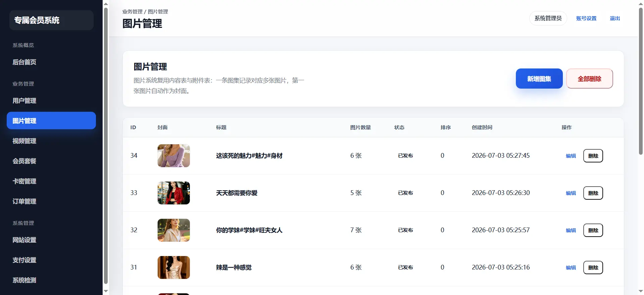The height and width of the screenshot is (295, 644).
Task: Click timestamp 2026-07-03 05:25:57
Action: pyautogui.click(x=501, y=230)
